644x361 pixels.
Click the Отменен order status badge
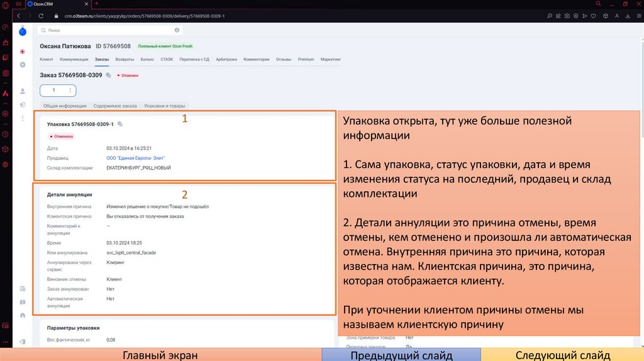pos(128,75)
